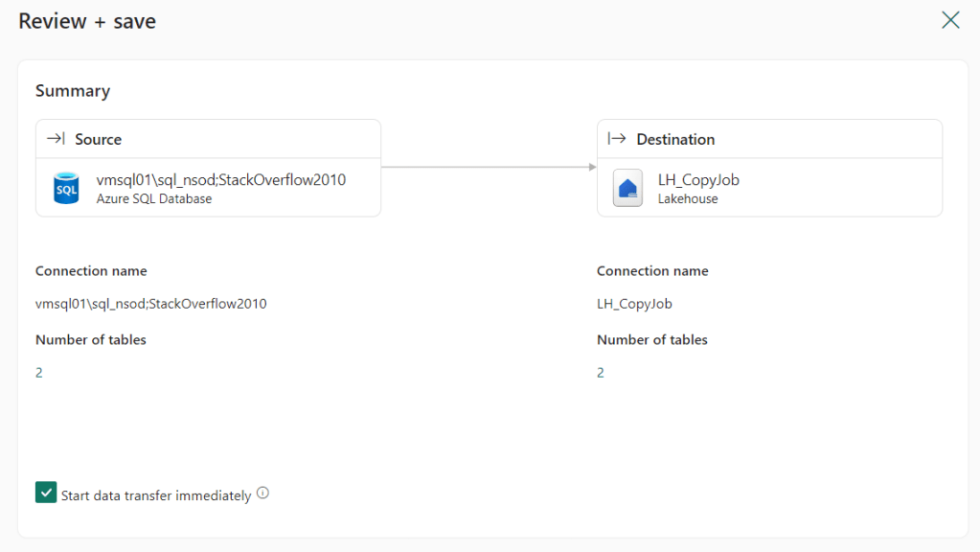Uncheck Start data transfer immediately checkbox

(x=46, y=493)
